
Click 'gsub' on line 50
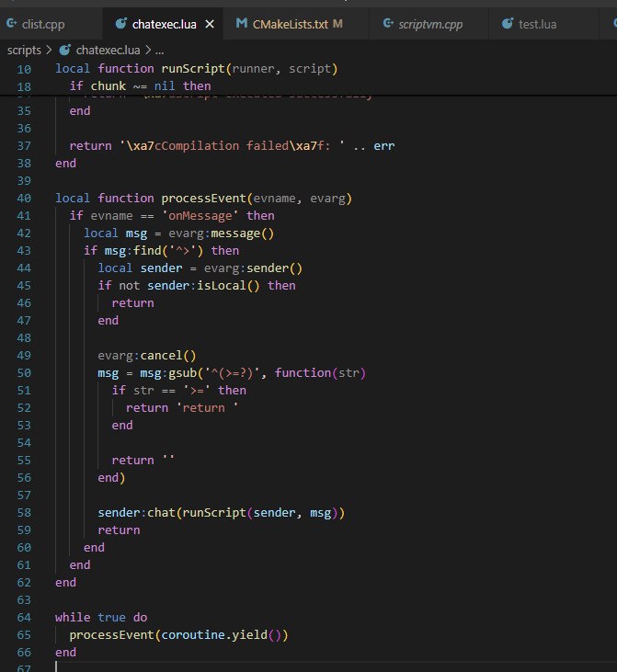[x=182, y=373]
